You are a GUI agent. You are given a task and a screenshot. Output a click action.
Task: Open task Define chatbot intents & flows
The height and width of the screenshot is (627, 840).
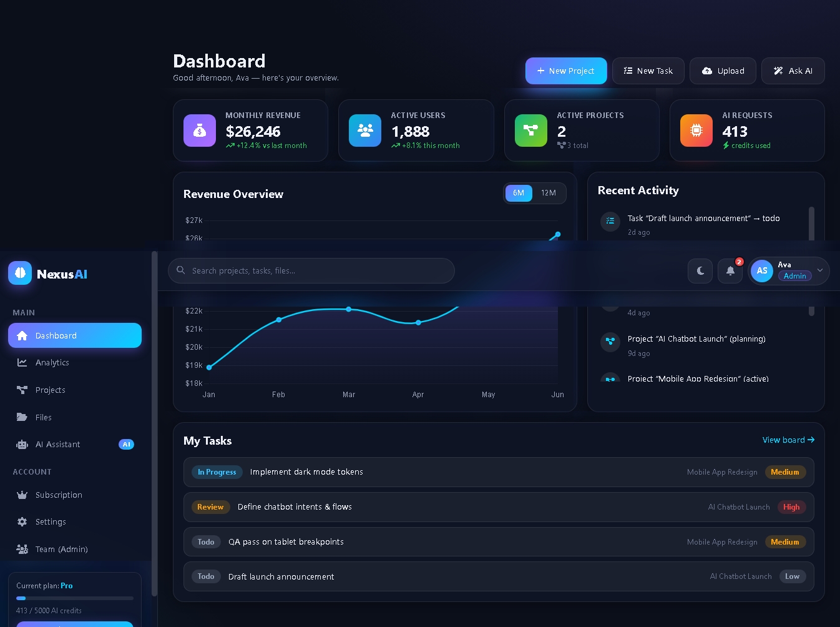(499, 507)
